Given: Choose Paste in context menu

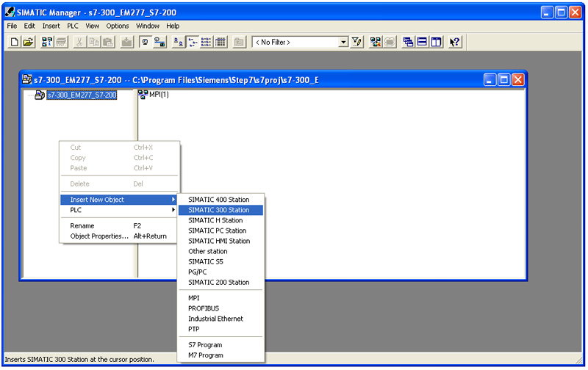Looking at the screenshot, I should coord(118,168).
